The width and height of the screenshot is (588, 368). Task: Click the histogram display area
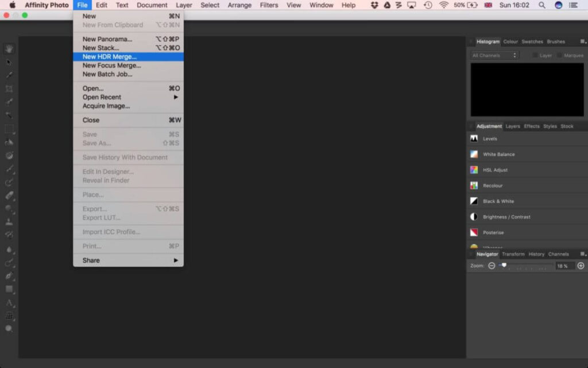coord(527,90)
